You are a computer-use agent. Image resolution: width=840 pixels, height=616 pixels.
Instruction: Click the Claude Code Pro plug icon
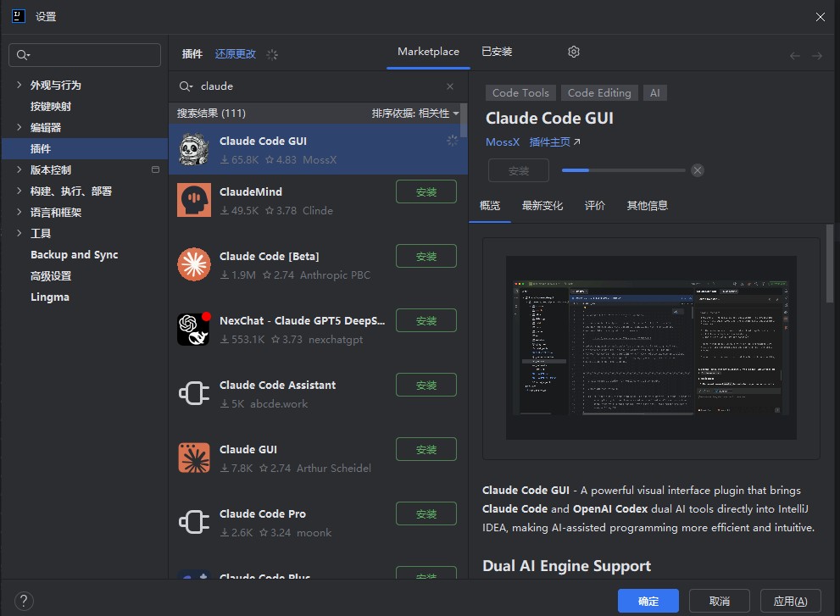point(194,522)
